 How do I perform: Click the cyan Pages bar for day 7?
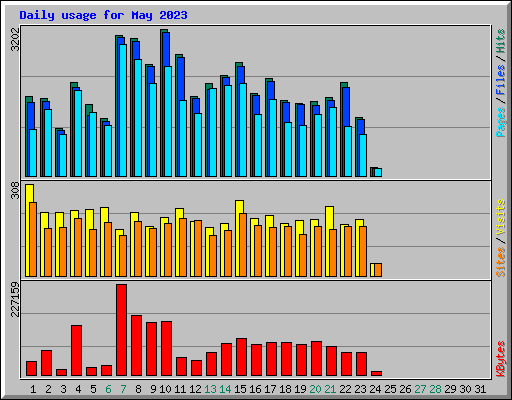[x=123, y=110]
